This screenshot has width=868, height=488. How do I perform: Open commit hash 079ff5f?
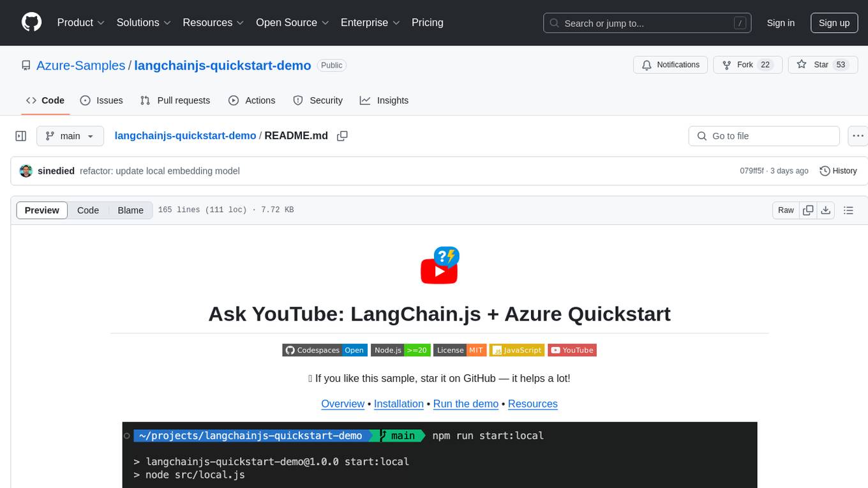click(x=751, y=171)
